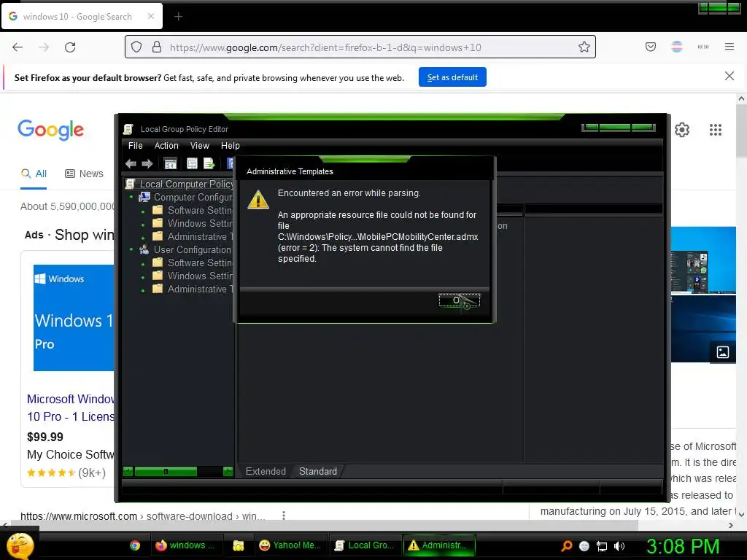Bookmark this page with the star icon

click(584, 47)
